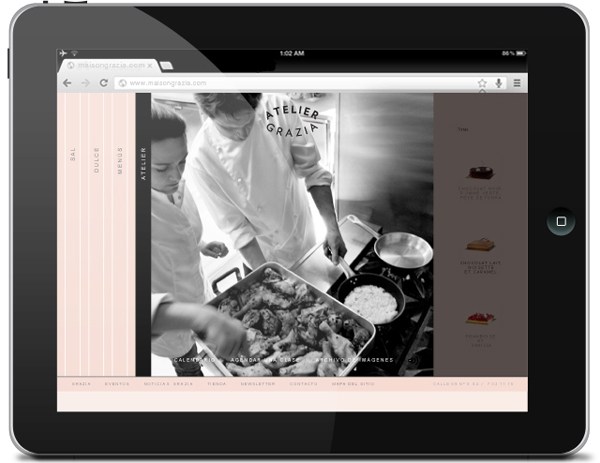Click the AGENDAR UNA CLASE link
Screen dimensions: 600x463
pyautogui.click(x=265, y=360)
